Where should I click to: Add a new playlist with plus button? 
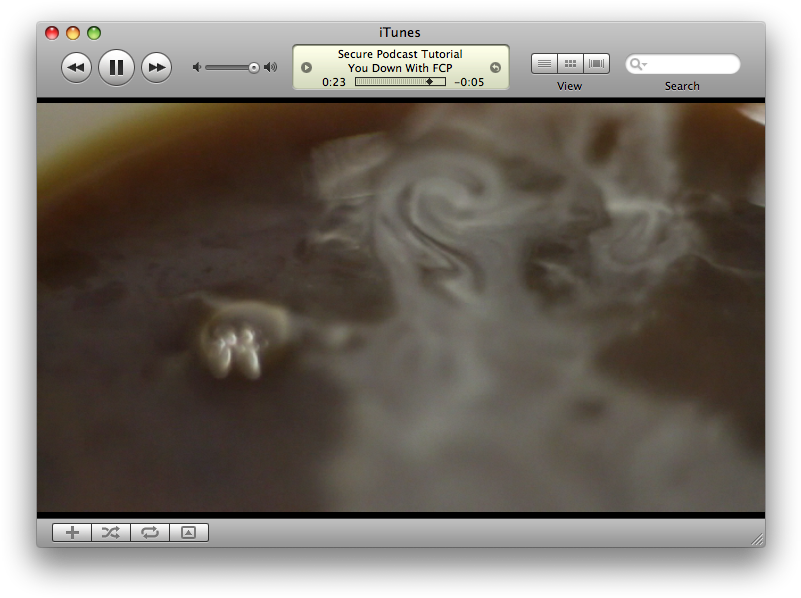72,532
